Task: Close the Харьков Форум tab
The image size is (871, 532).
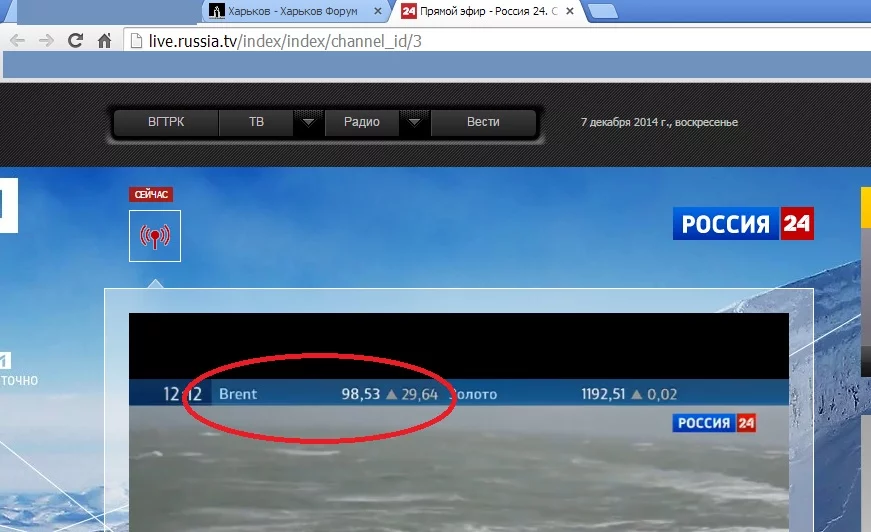Action: pos(378,11)
